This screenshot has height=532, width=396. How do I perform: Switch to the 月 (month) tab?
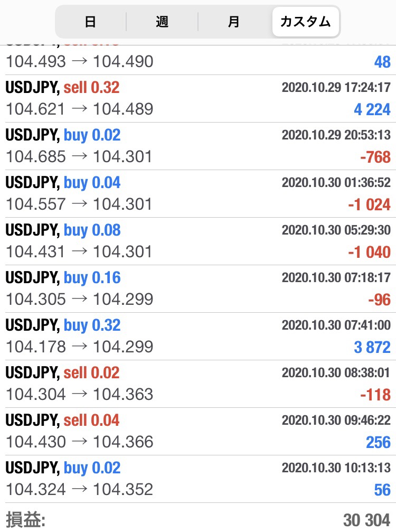[234, 22]
